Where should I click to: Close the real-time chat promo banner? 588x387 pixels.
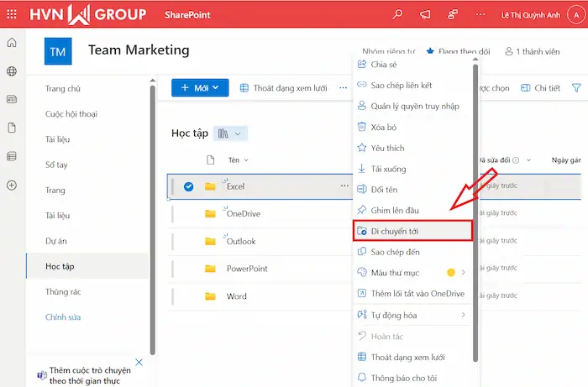pyautogui.click(x=139, y=363)
